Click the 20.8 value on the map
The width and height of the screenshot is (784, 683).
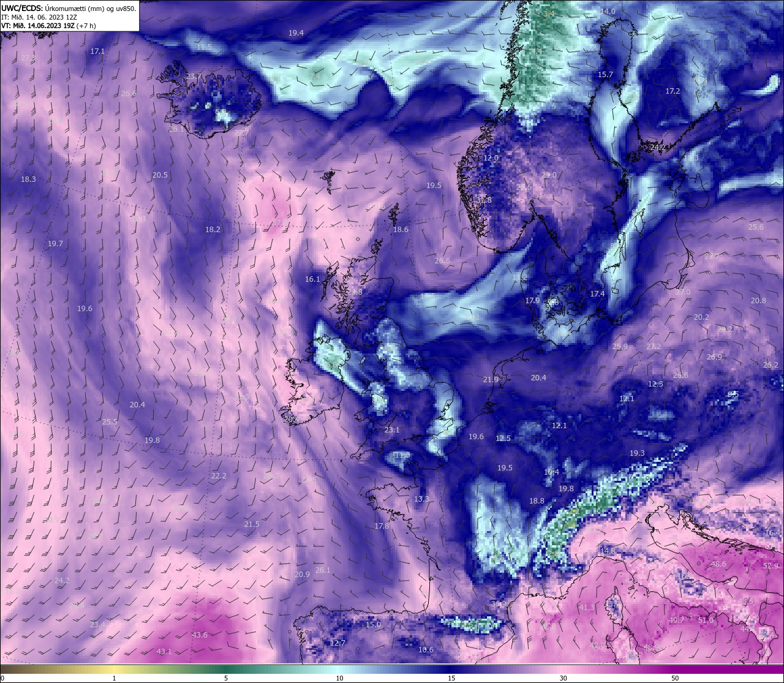pos(758,301)
